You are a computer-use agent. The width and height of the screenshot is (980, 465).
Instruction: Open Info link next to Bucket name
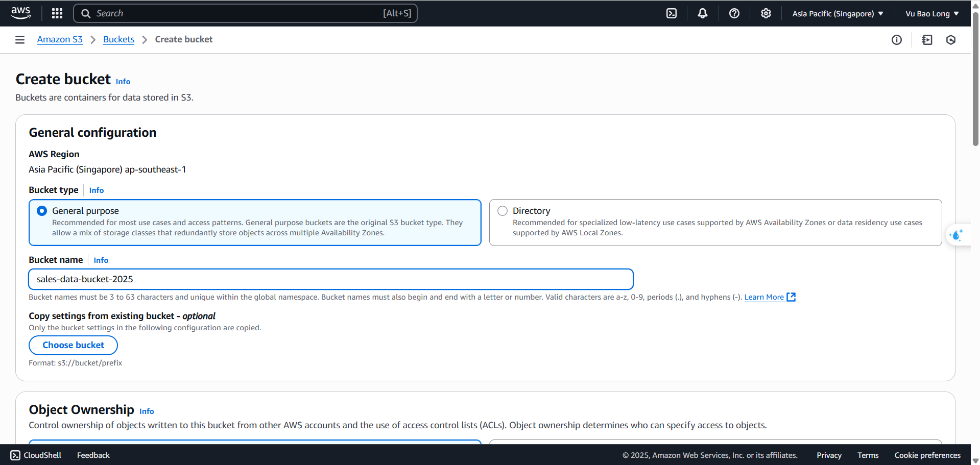[x=101, y=260]
